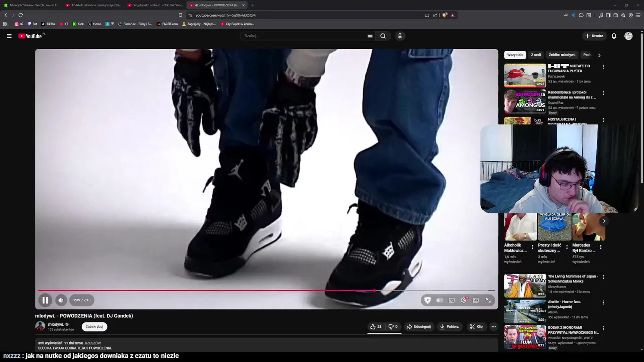Open more actions ellipsis below video
The width and height of the screenshot is (644, 362).
pos(493,326)
